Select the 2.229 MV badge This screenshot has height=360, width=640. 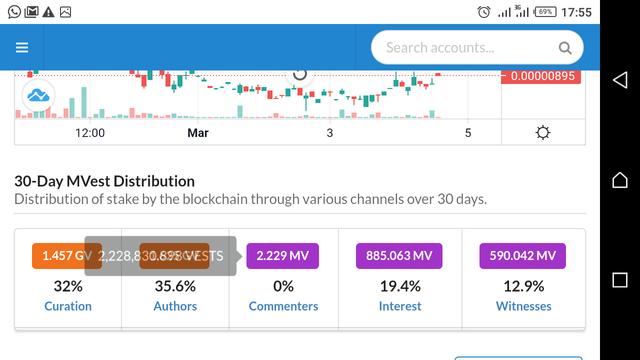282,256
